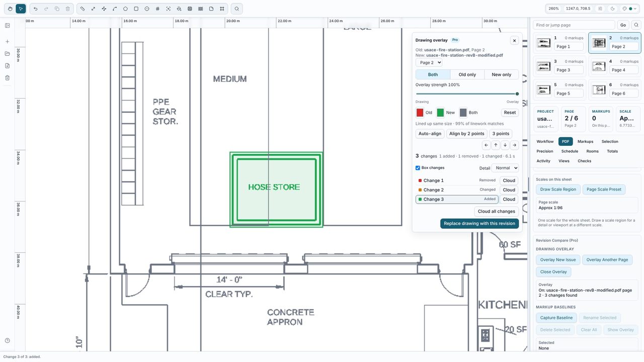Switch to the Markups tab
This screenshot has height=362, width=644.
[585, 142]
